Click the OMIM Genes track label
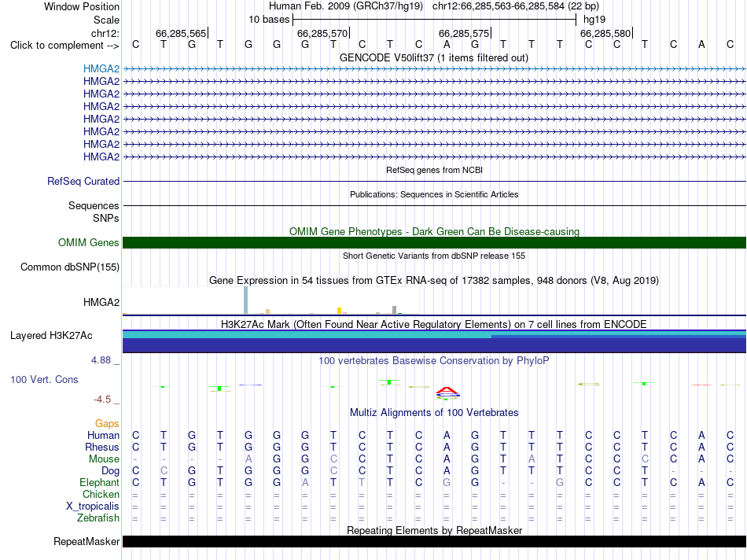 pos(88,242)
